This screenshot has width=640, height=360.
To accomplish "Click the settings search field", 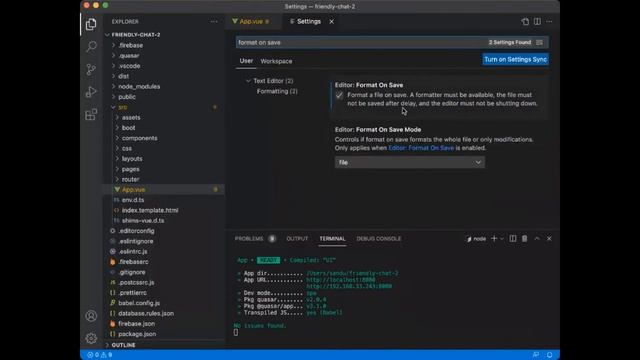I will pos(361,42).
